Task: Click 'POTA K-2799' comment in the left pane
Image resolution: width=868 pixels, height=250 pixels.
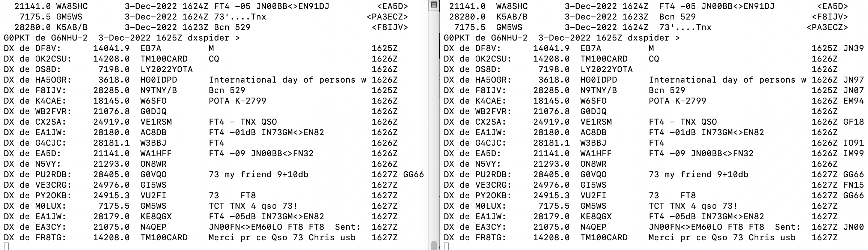Action: click(x=238, y=101)
